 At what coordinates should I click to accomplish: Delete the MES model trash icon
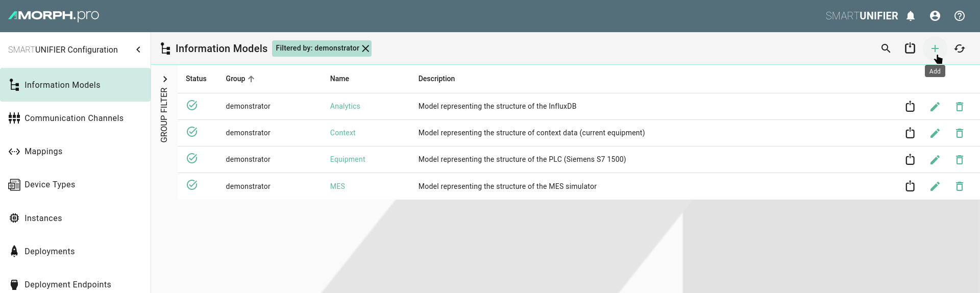click(x=960, y=186)
